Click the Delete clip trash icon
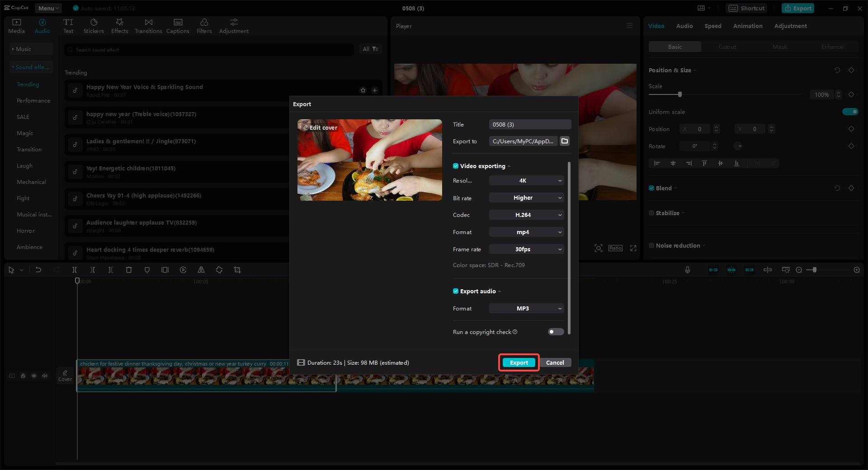 [129, 270]
